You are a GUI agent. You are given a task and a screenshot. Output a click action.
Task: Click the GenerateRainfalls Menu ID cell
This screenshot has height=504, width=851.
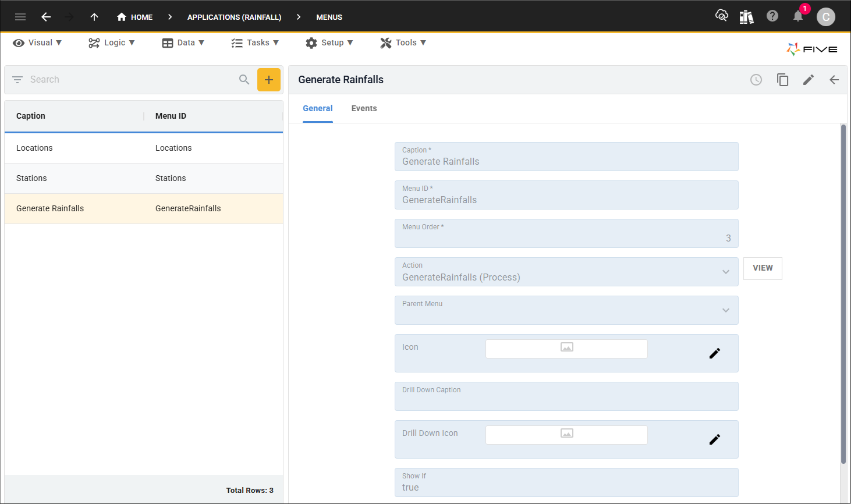[x=188, y=208]
